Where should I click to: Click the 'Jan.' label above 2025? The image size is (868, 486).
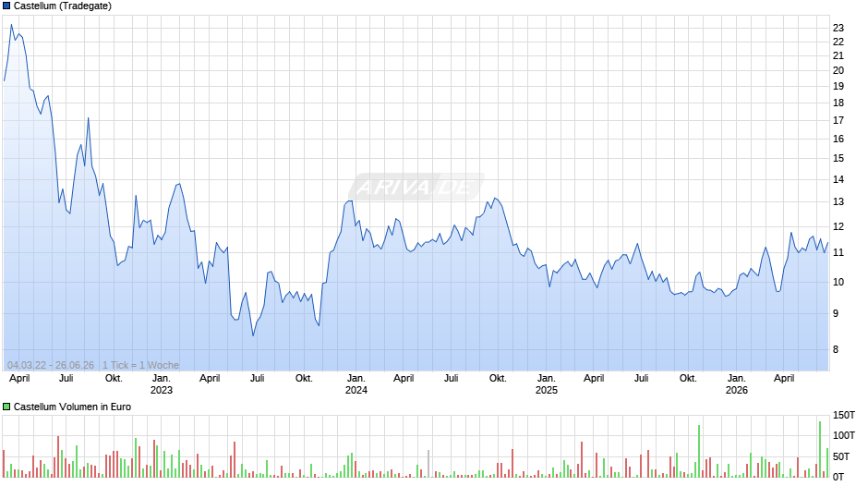click(x=547, y=379)
